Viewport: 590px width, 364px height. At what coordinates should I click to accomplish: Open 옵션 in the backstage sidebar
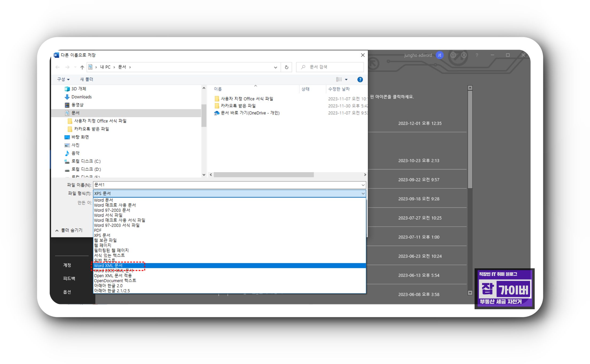(67, 292)
